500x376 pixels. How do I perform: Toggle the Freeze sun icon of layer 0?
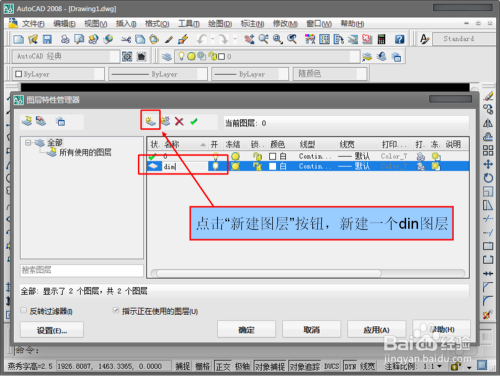(x=236, y=156)
